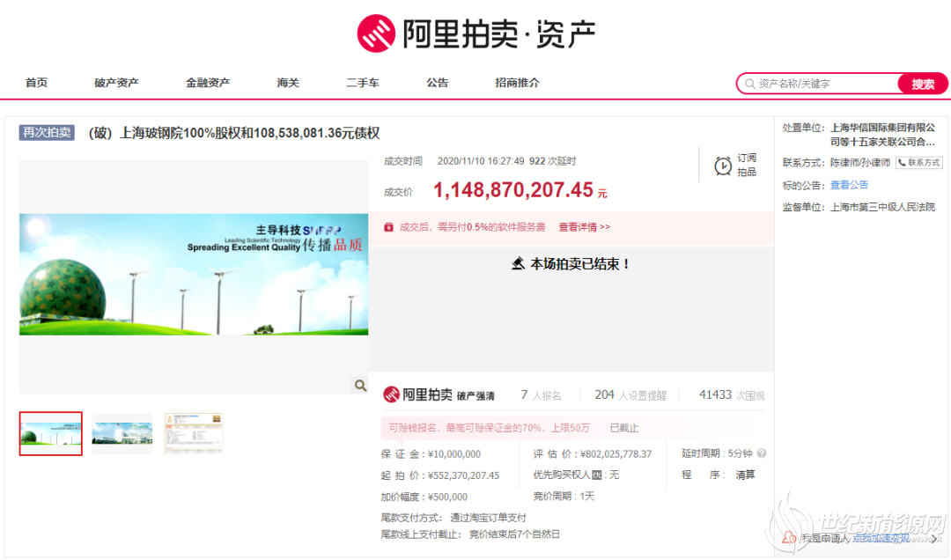Open the 二手车 section
The width and height of the screenshot is (951, 560).
coord(363,83)
